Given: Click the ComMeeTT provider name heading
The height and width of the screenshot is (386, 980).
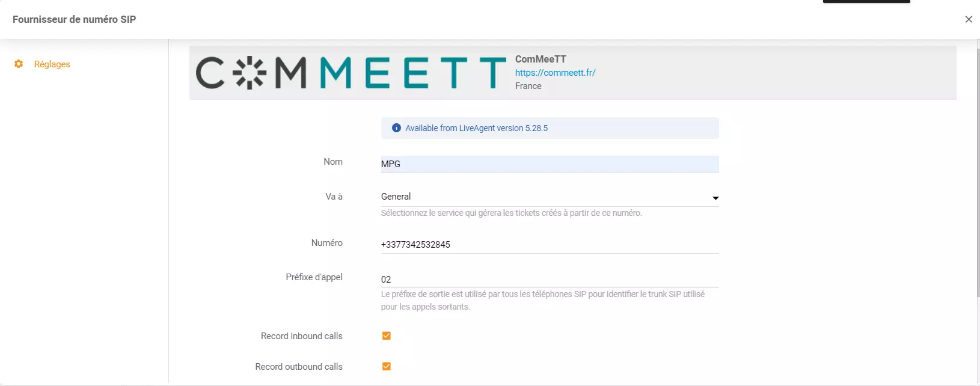Looking at the screenshot, I should [541, 59].
